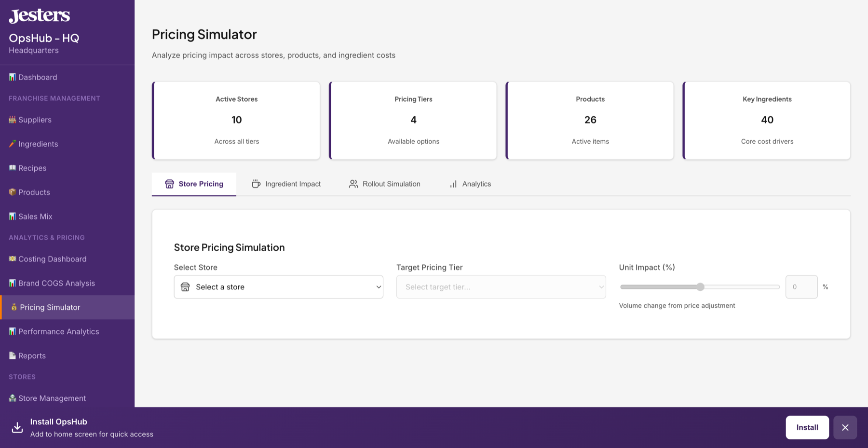Click the Install button for OpsHub
Viewport: 868px width, 448px height.
(x=807, y=427)
